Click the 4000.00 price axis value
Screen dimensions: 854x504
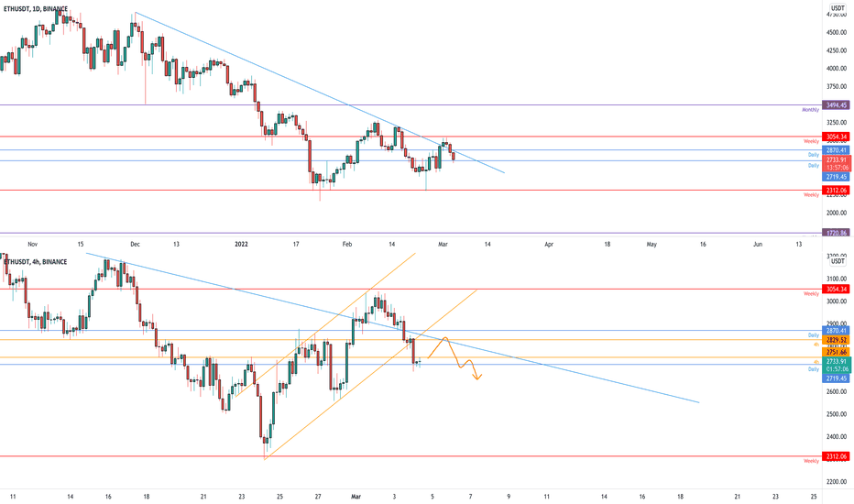point(837,69)
